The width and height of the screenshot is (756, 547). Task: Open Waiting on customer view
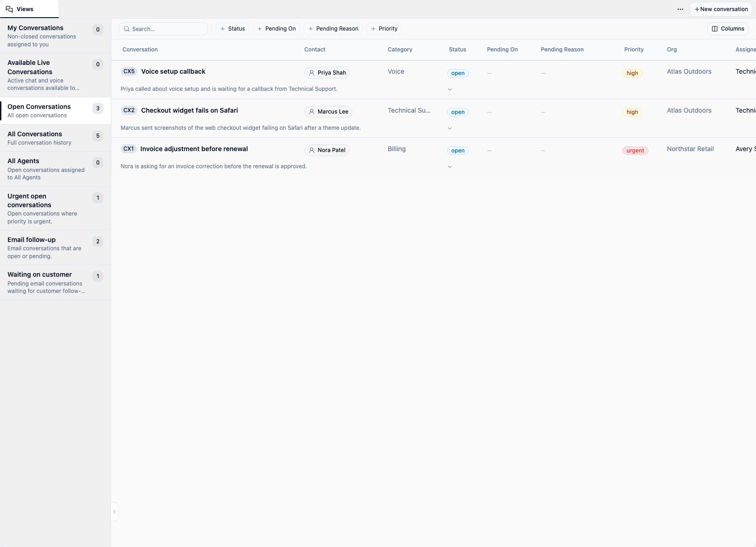55,282
